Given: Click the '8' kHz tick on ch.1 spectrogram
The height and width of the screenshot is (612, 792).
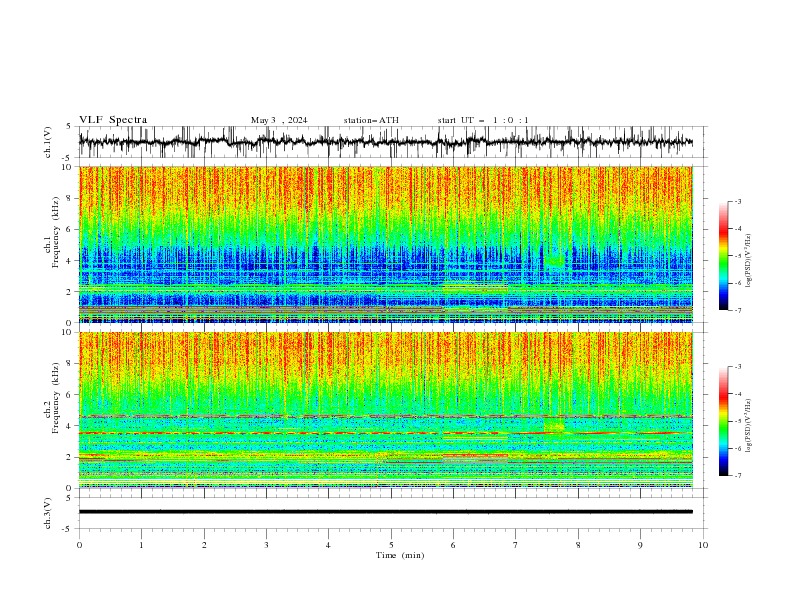Looking at the screenshot, I should 70,198.
